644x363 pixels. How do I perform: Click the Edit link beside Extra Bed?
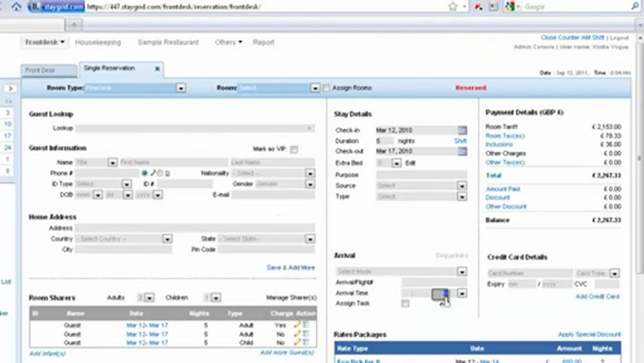(410, 163)
